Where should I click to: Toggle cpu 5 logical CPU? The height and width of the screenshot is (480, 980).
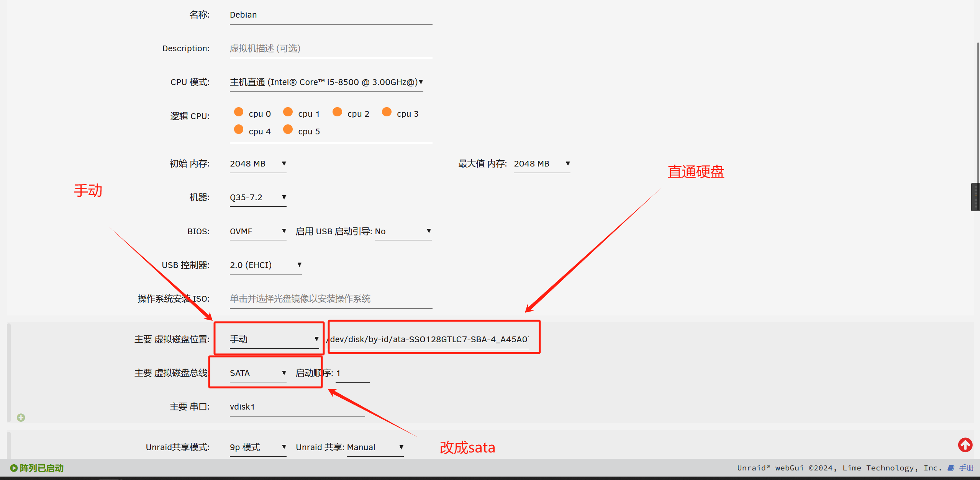(288, 129)
